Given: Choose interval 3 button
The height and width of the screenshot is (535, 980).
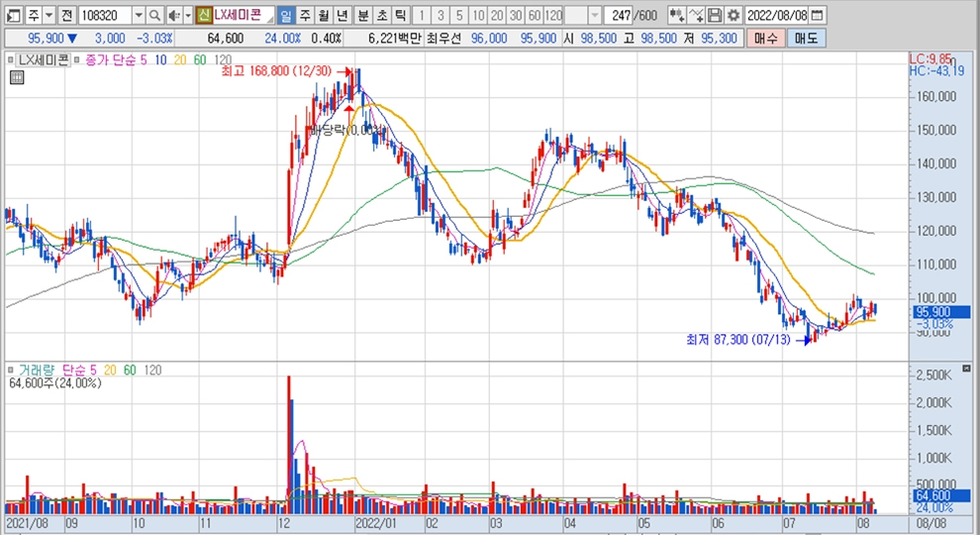Looking at the screenshot, I should click(x=441, y=15).
